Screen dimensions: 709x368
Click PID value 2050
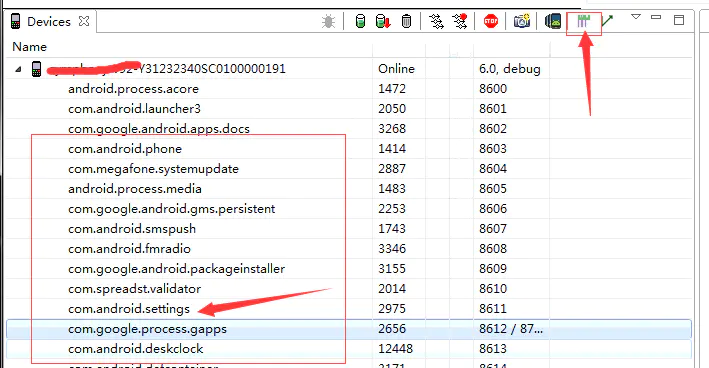click(392, 109)
